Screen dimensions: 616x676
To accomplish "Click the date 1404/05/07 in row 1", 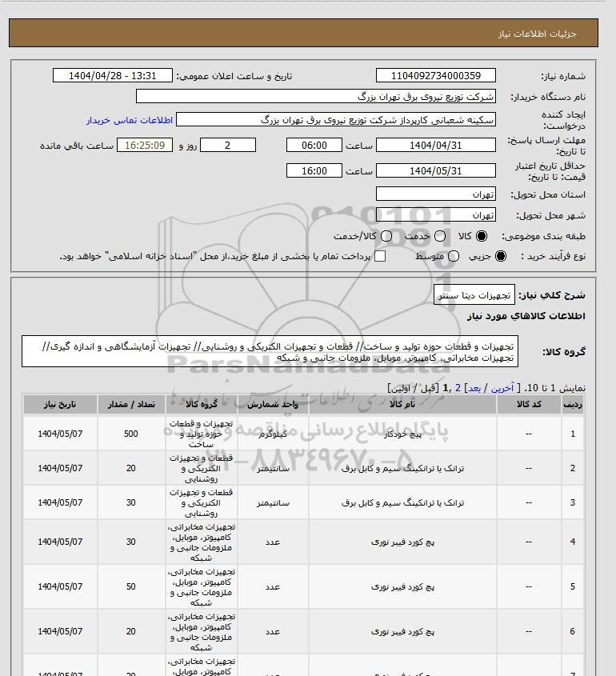I will tap(60, 434).
